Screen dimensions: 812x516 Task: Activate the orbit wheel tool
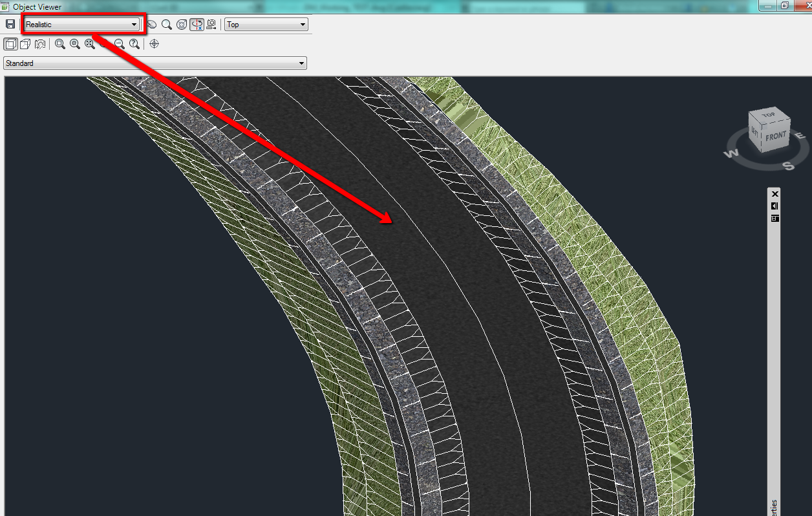[x=182, y=24]
